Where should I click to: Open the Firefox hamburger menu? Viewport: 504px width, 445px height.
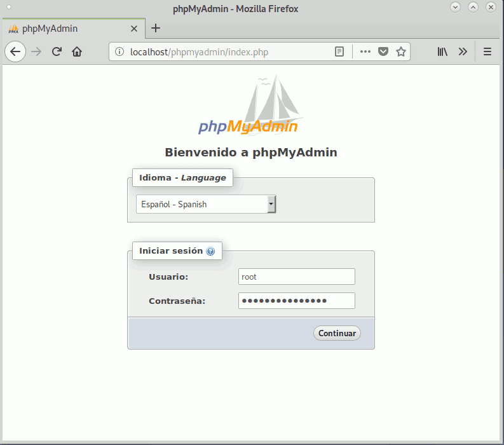coord(487,52)
